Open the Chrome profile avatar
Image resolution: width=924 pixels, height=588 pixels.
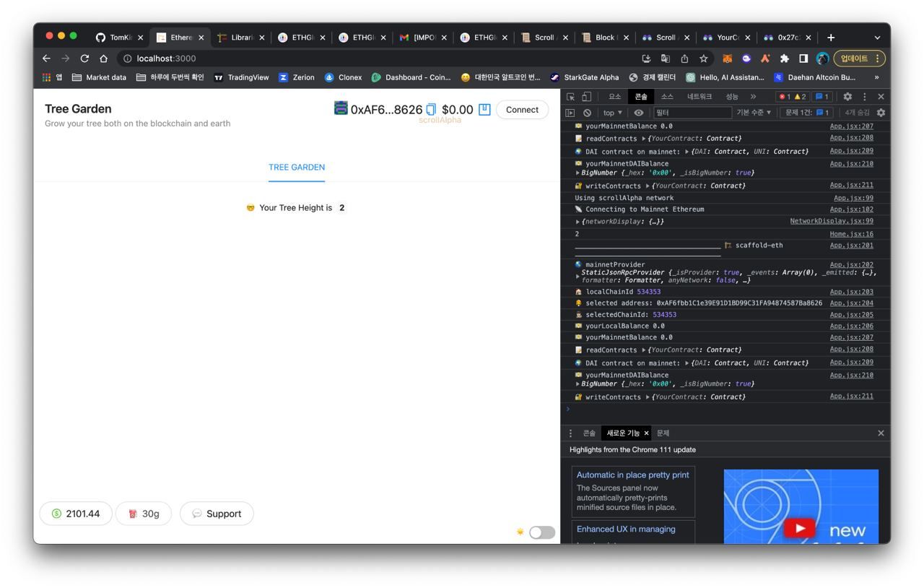pos(822,59)
